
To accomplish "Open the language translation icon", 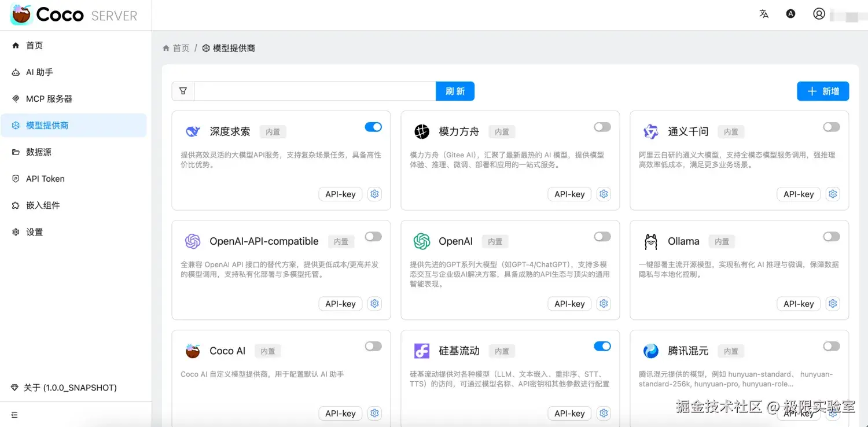I will [x=764, y=14].
